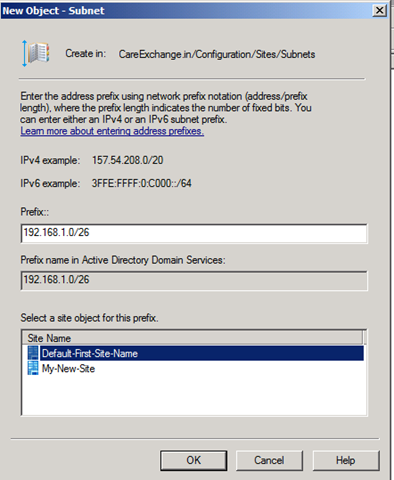394x480 pixels.
Task: Cancel the New Object Subnet dialog
Action: (269, 460)
